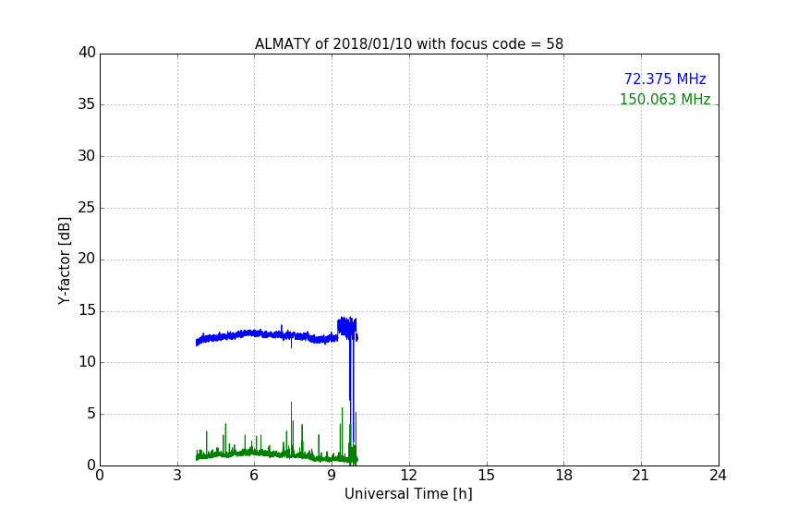Click the y-axis tick label '40'
This screenshot has height=532, width=798.
click(x=87, y=53)
